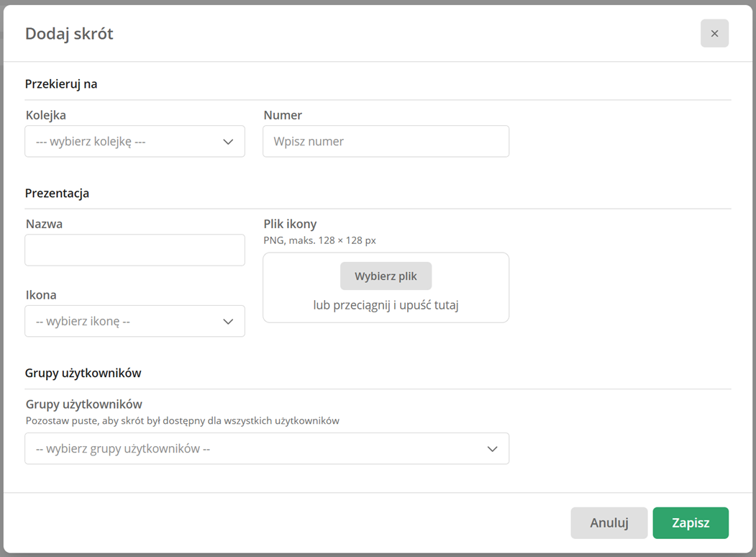Click the "Plik ikony" label
This screenshot has height=557, width=756.
tap(290, 225)
